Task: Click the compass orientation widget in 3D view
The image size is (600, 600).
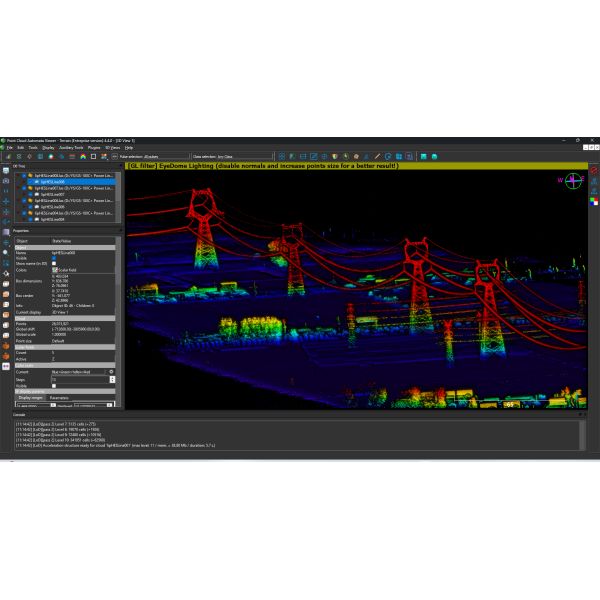Action: point(571,181)
